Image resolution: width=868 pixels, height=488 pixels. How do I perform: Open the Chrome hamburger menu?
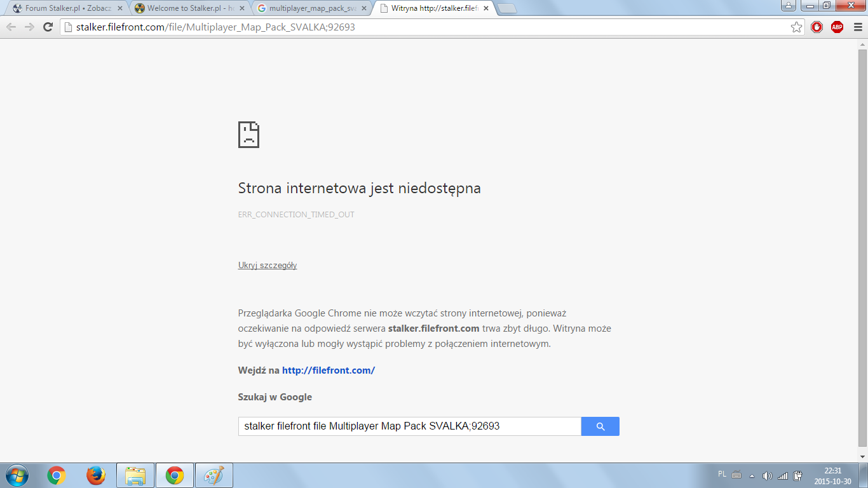coord(857,27)
